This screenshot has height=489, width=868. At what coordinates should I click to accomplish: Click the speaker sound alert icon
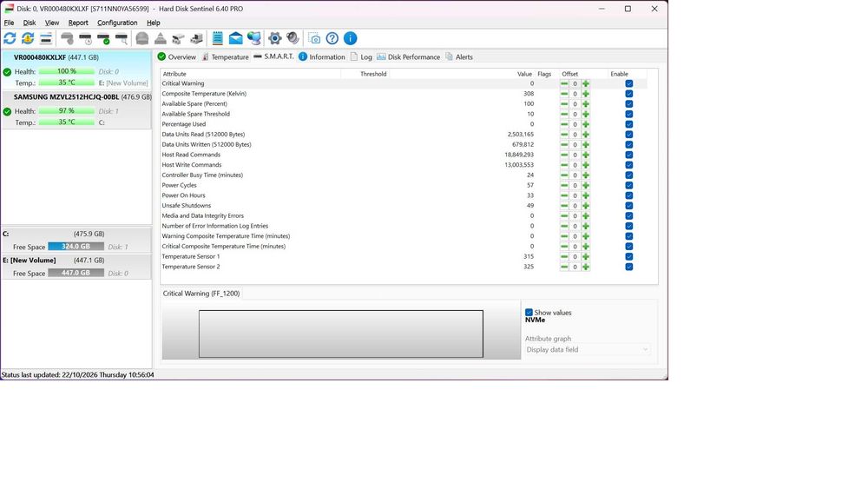click(293, 38)
